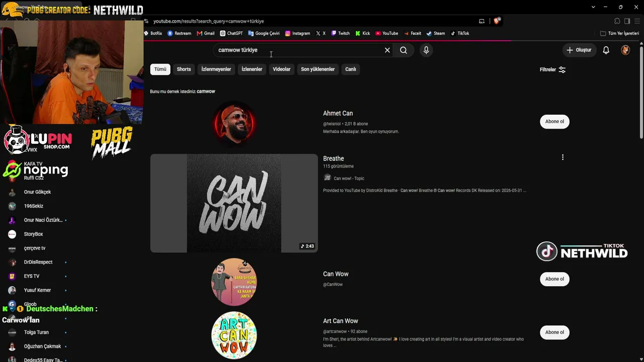Screen dimensions: 644x362
Task: Click the magnifier search button
Action: point(404,50)
